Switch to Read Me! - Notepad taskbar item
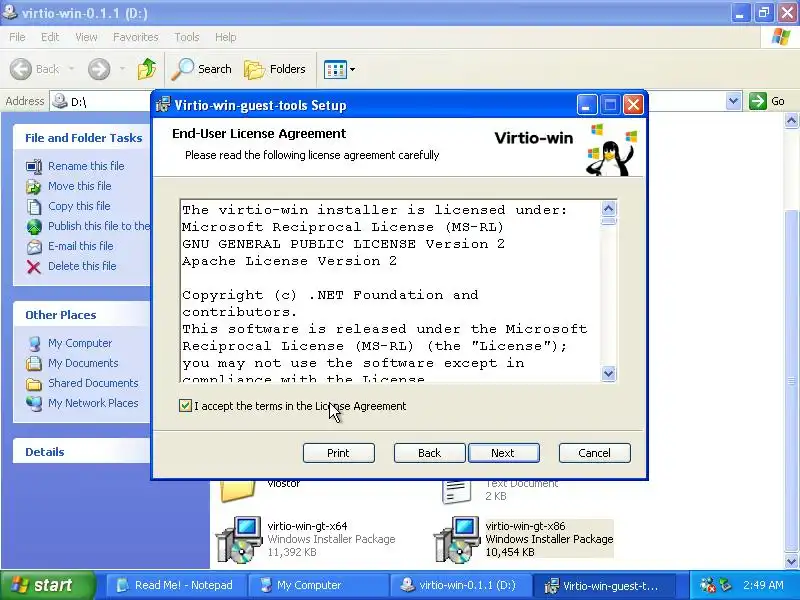 click(x=175, y=585)
